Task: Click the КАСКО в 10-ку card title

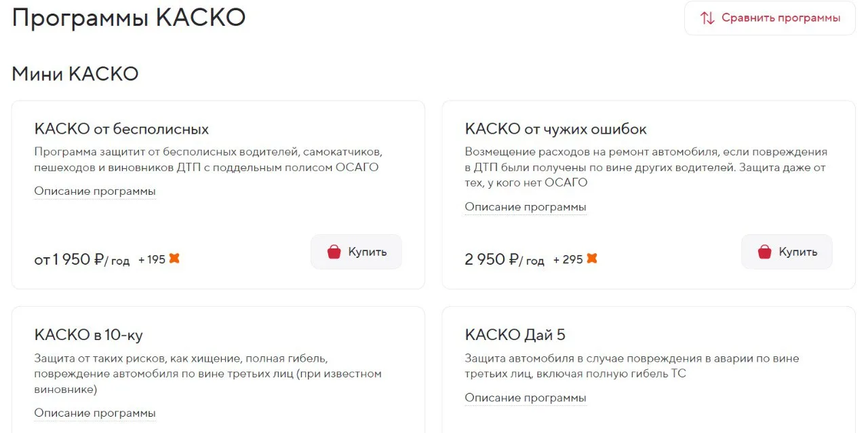Action: 89,335
